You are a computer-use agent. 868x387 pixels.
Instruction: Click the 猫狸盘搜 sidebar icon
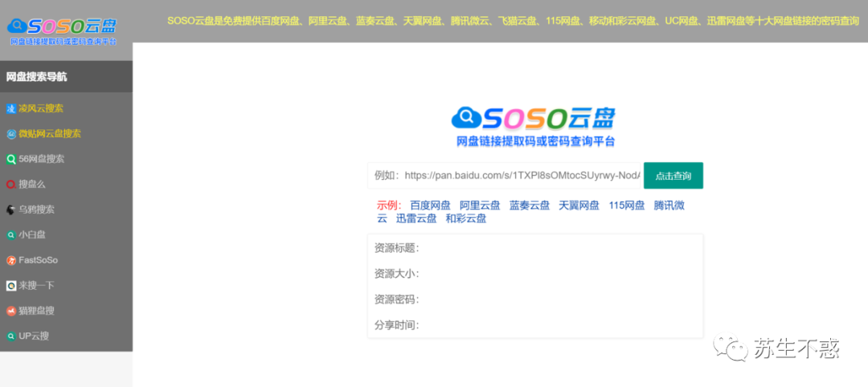11,312
